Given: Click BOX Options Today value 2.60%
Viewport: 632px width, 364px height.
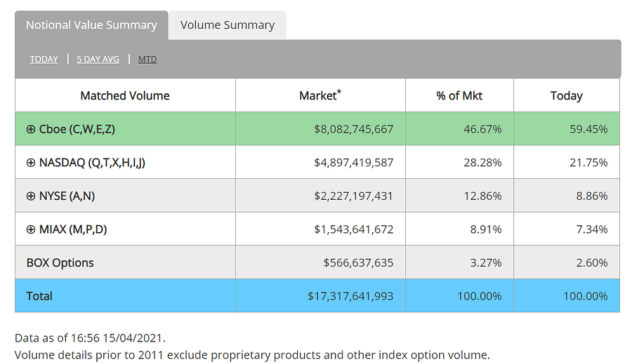Looking at the screenshot, I should (x=592, y=263).
